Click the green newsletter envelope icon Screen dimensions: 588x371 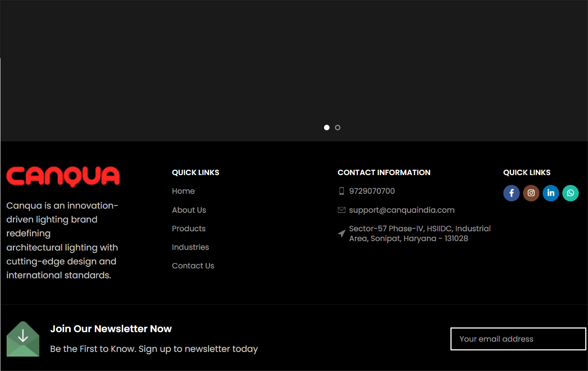pyautogui.click(x=23, y=339)
